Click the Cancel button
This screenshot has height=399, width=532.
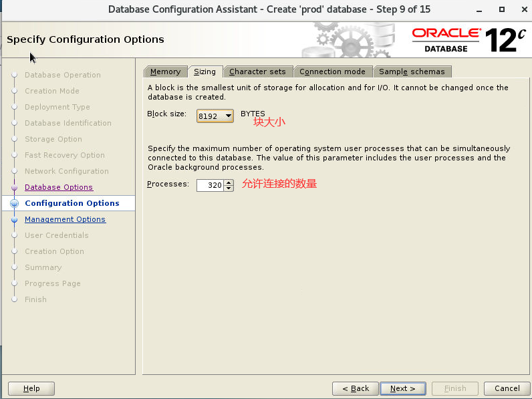[507, 388]
